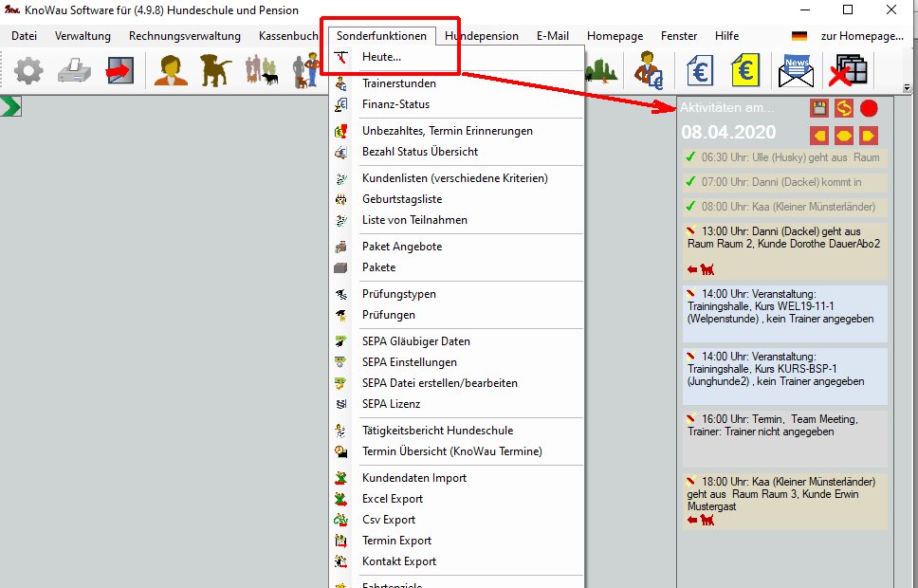Open the Rechnungsverwaltung menu
This screenshot has width=918, height=588.
[184, 36]
